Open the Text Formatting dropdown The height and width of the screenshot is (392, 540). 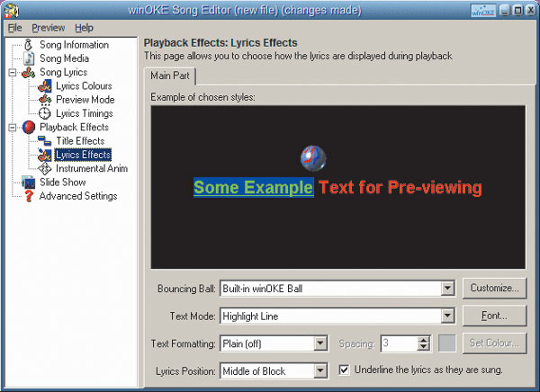(x=319, y=343)
